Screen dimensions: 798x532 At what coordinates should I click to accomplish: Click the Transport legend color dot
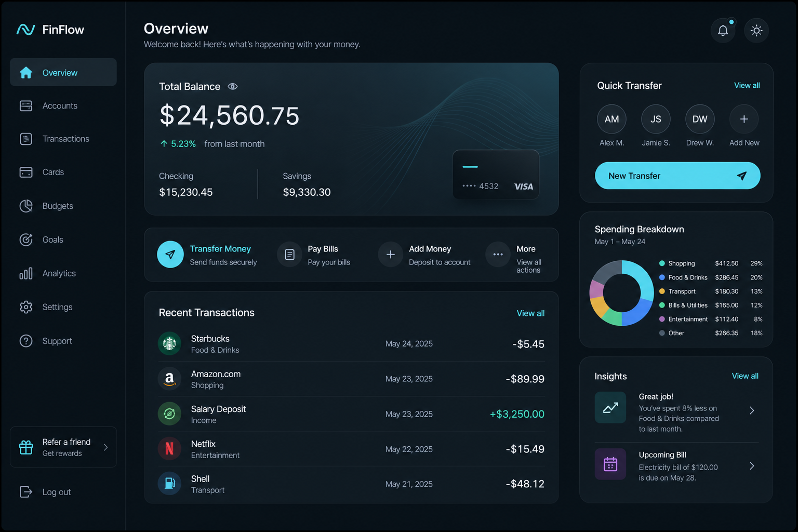(662, 291)
